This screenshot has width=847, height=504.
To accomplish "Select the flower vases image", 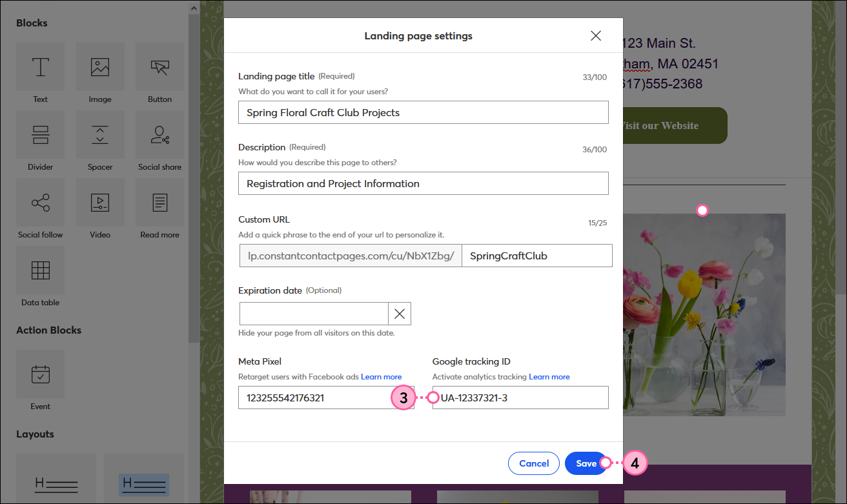I will point(704,315).
